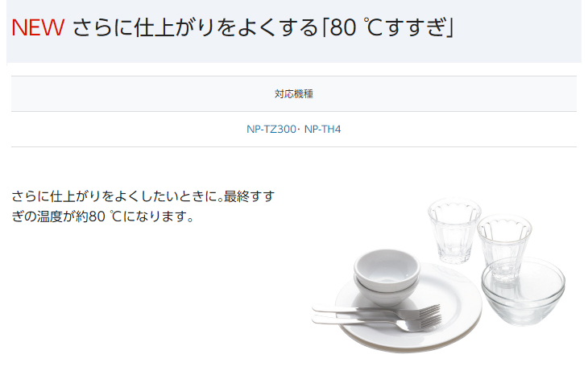Image resolution: width=588 pixels, height=371 pixels.
Task: Click the paragraph line starting さらに仕上がりをよくしたい
Action: pos(143,196)
